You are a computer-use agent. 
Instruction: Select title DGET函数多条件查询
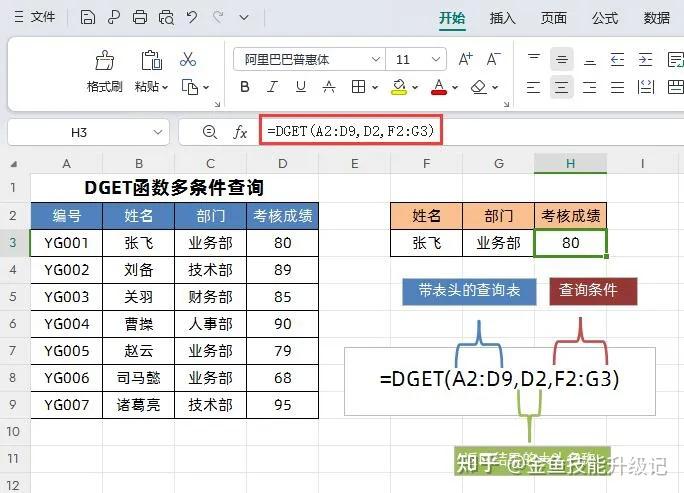(x=174, y=188)
